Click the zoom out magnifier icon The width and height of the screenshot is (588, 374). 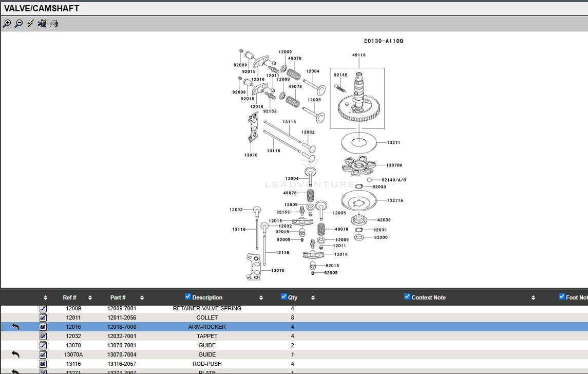coord(18,24)
